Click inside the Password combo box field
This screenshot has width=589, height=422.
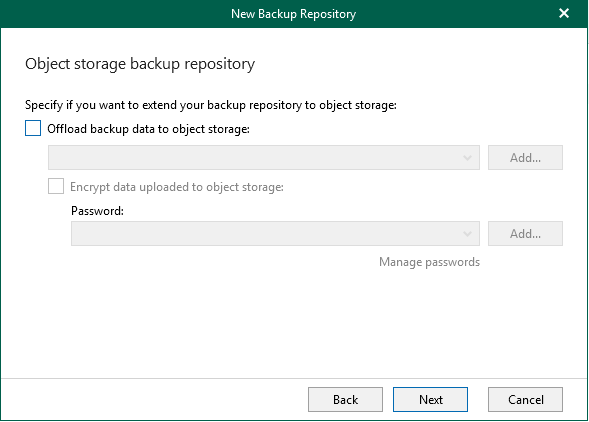(275, 233)
